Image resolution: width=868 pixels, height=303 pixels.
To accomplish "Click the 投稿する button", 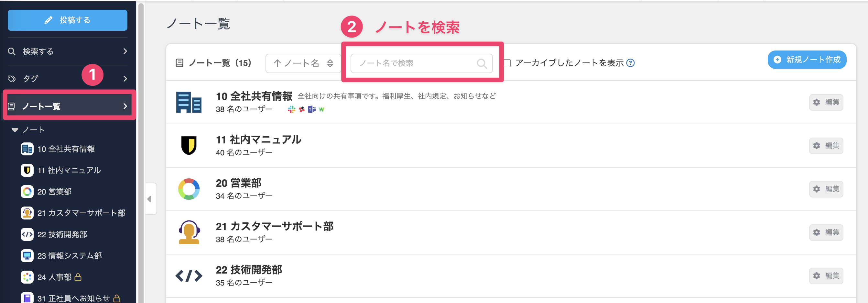I will pos(67,20).
